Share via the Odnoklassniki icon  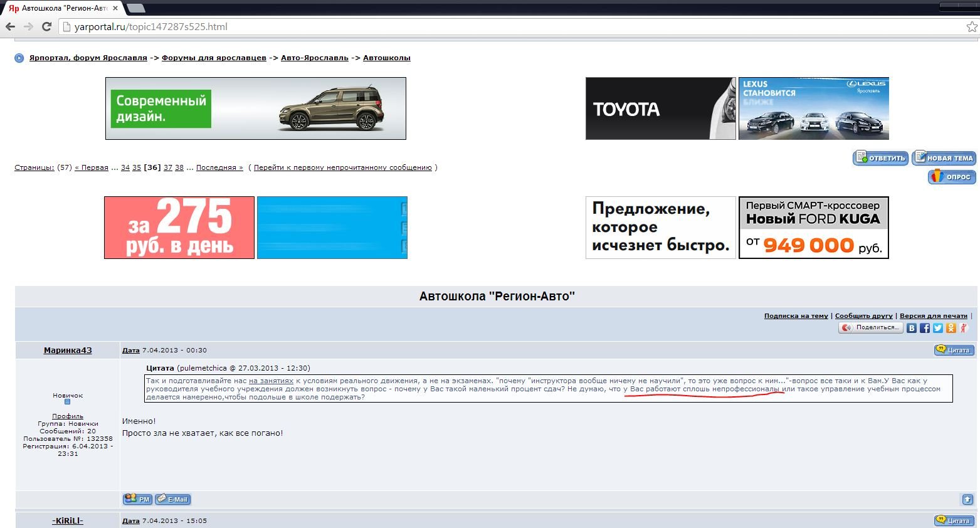tap(951, 328)
